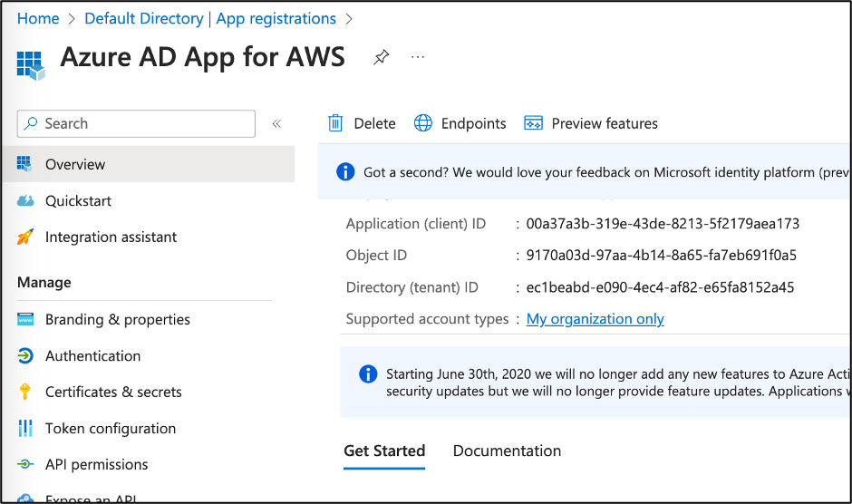Open the more options ellipsis menu
This screenshot has height=504, width=852.
[x=418, y=57]
